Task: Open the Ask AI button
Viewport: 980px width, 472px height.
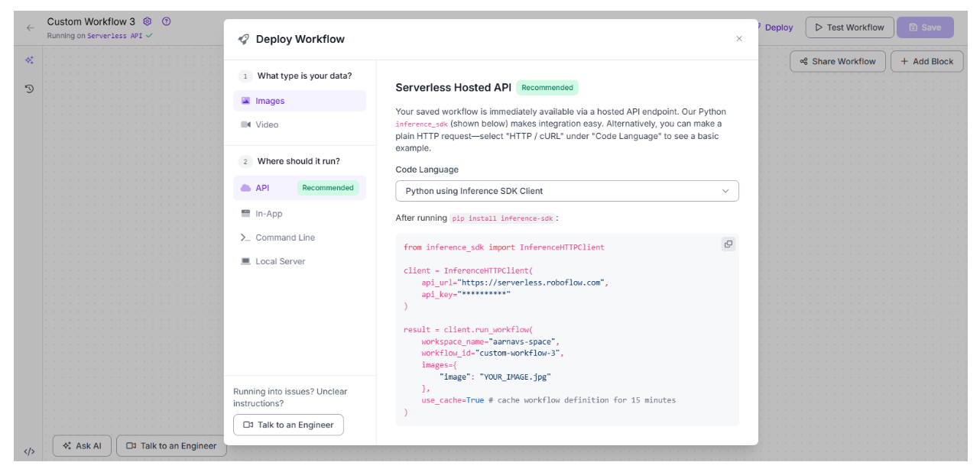Action: pos(83,446)
